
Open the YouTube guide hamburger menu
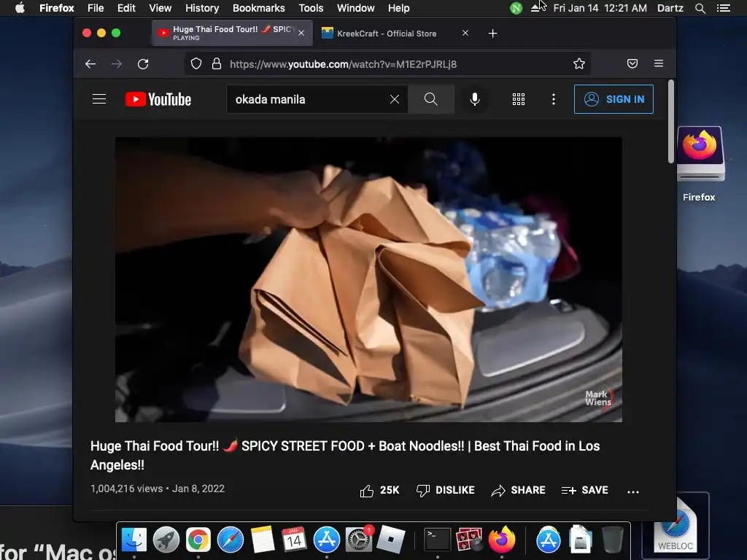99,99
